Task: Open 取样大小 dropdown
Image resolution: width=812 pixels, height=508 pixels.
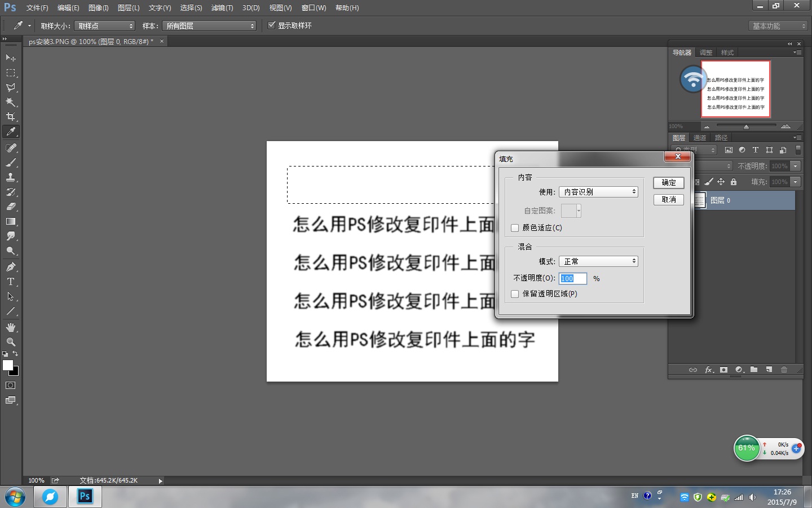Action: pos(105,26)
